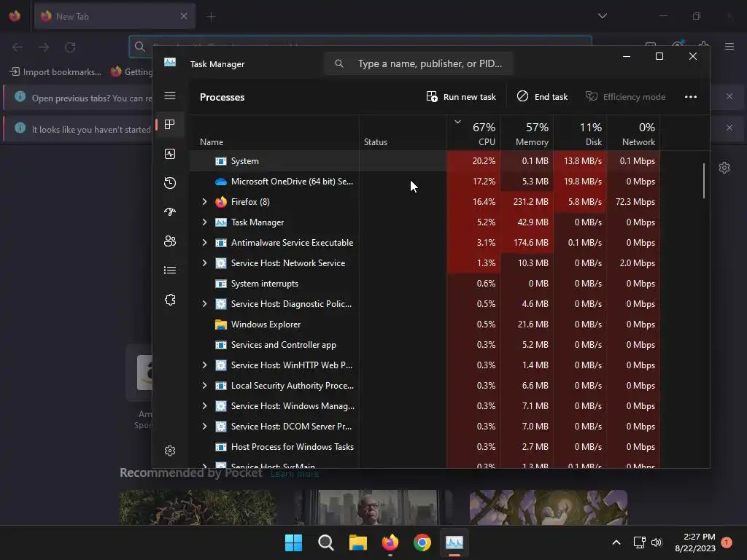Expand Service Host: WinHTTP Web Proxy row
The height and width of the screenshot is (560, 747).
pyautogui.click(x=204, y=365)
